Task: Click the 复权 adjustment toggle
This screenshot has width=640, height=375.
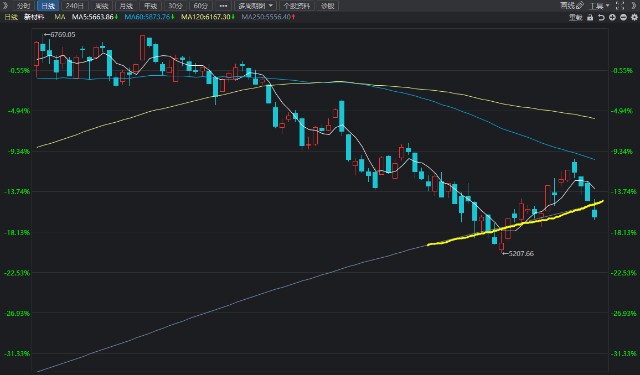Action: [x=576, y=18]
